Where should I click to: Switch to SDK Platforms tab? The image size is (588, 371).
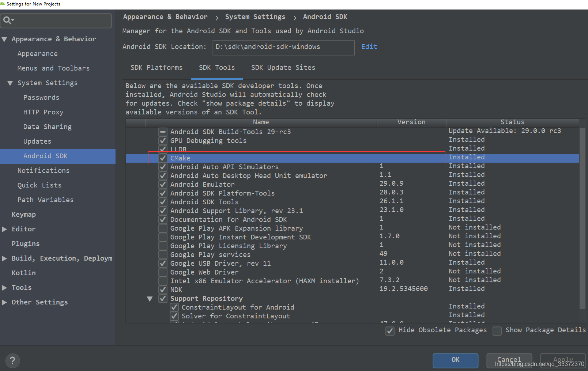(x=157, y=68)
